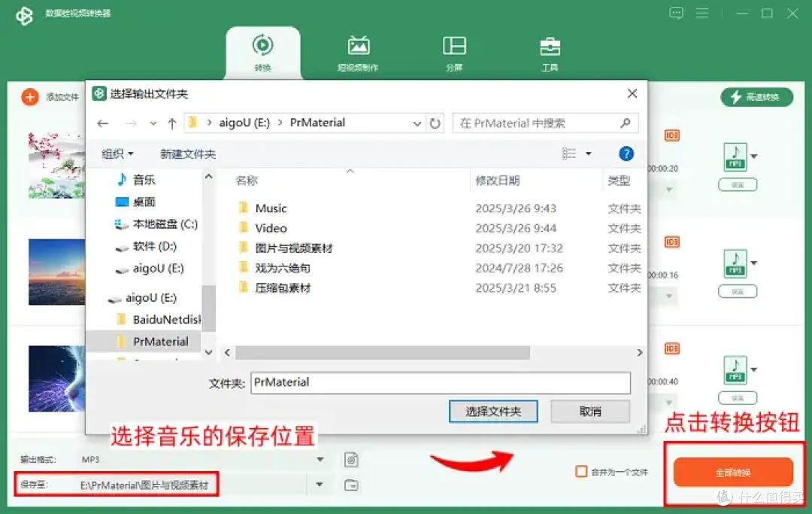Image resolution: width=812 pixels, height=514 pixels.
Task: Click the flower painting video thumbnail
Action: pos(56,166)
